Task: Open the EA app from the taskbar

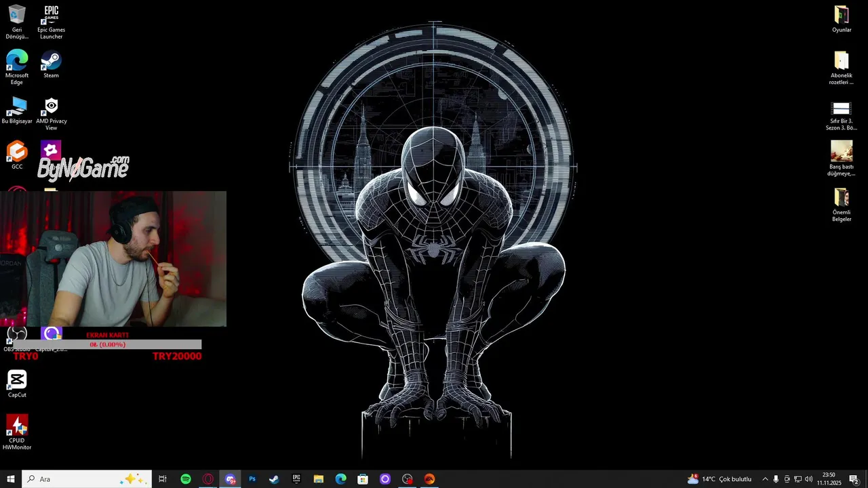Action: [x=429, y=479]
